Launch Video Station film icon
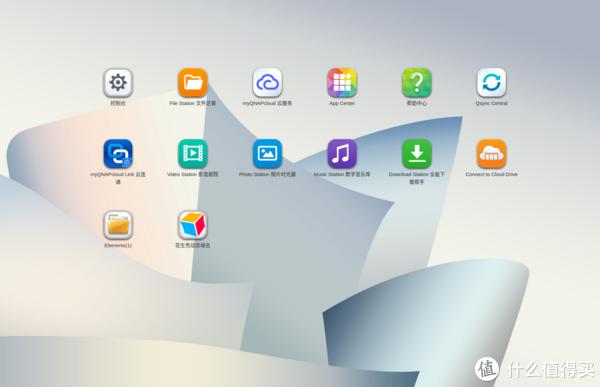600x387 pixels. [x=192, y=153]
